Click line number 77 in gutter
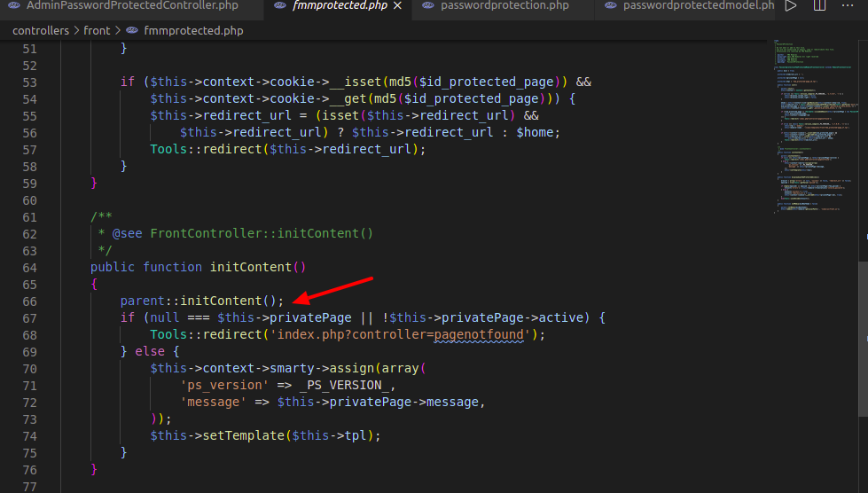The width and height of the screenshot is (868, 493). point(30,487)
